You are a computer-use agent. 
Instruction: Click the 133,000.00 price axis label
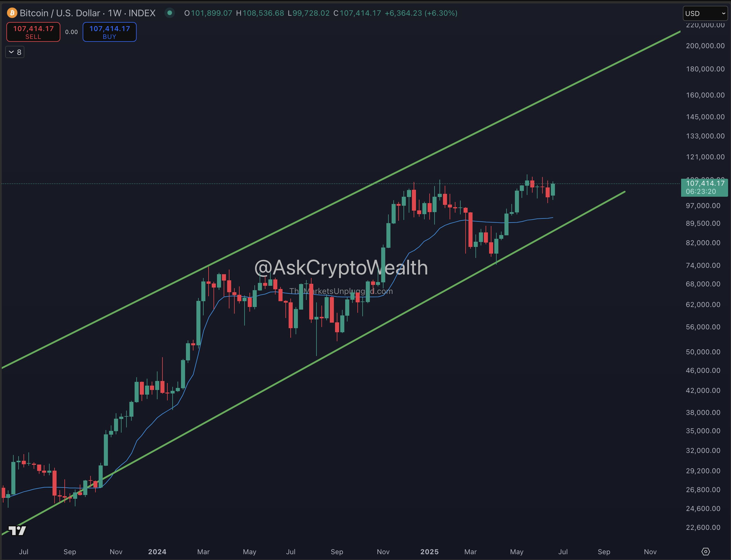click(x=705, y=136)
